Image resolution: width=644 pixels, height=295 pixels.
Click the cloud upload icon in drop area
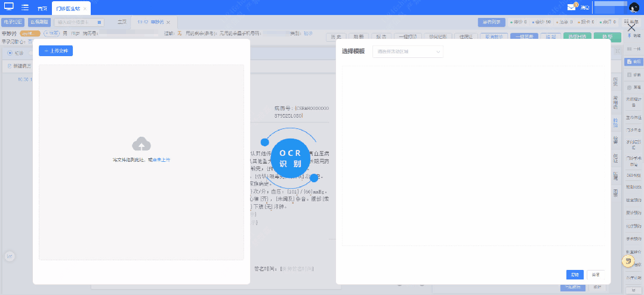(x=141, y=144)
